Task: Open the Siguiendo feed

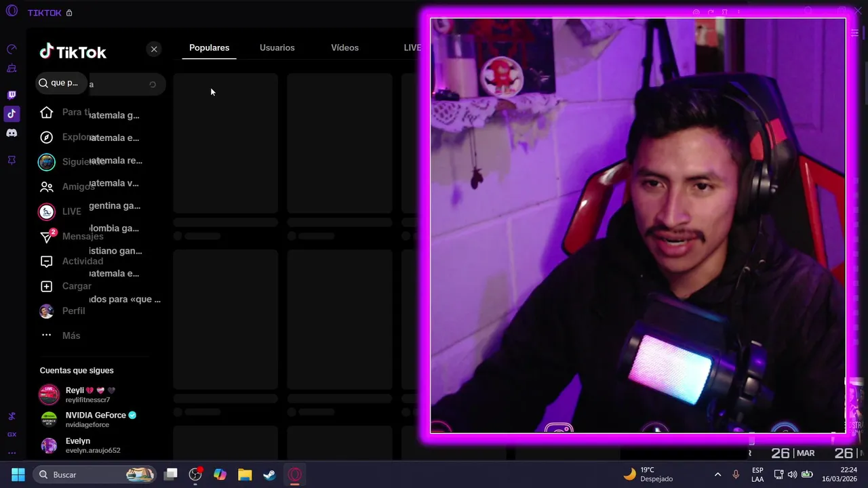Action: [x=71, y=162]
